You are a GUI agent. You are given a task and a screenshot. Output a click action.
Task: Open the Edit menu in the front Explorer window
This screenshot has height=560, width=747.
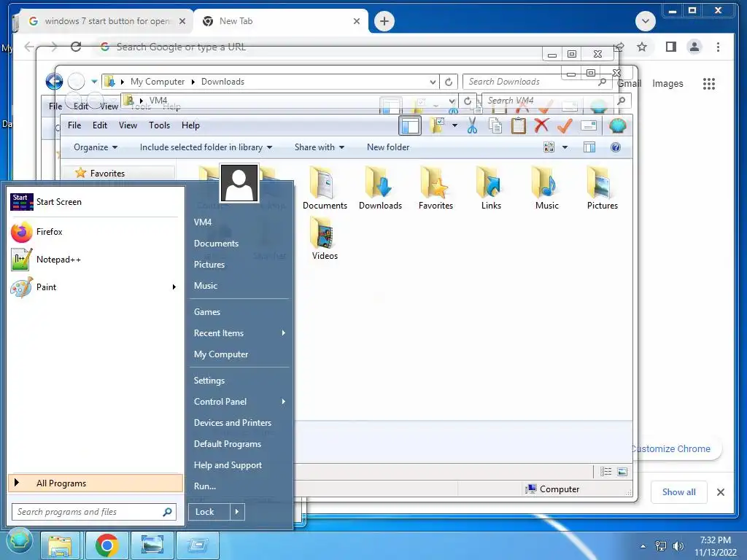pyautogui.click(x=99, y=125)
